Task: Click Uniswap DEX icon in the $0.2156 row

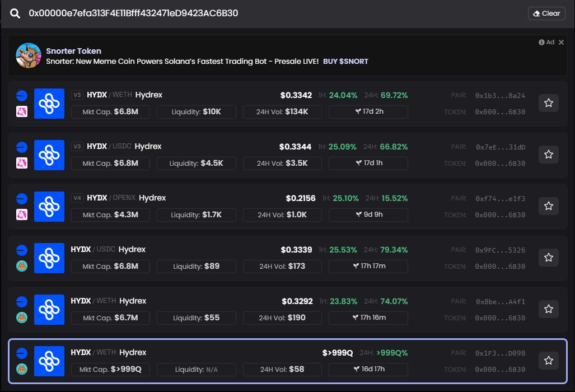Action: point(22,214)
